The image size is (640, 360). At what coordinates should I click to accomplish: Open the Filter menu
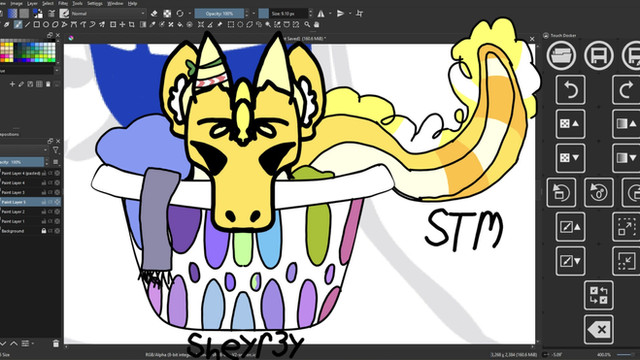(x=63, y=3)
